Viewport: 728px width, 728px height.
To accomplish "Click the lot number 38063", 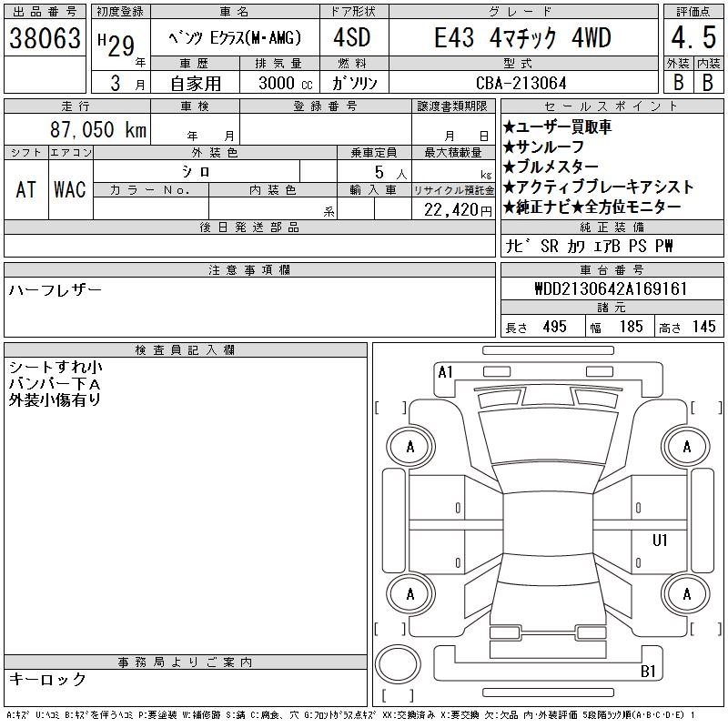I will coord(45,38).
